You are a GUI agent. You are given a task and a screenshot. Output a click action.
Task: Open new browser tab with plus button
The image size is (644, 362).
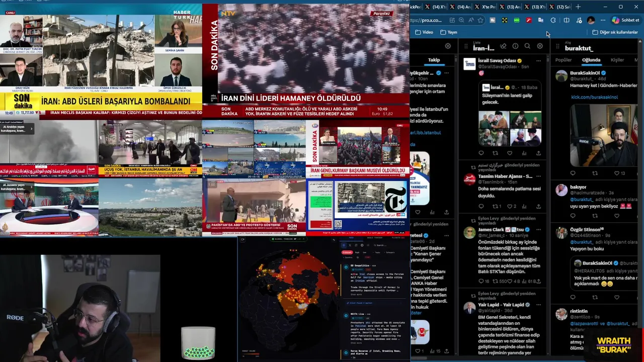click(x=578, y=7)
